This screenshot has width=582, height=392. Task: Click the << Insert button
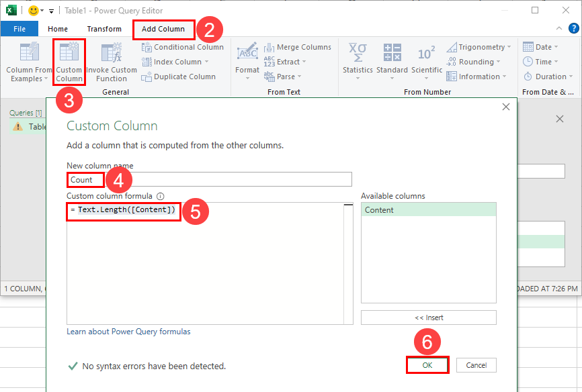(x=428, y=317)
